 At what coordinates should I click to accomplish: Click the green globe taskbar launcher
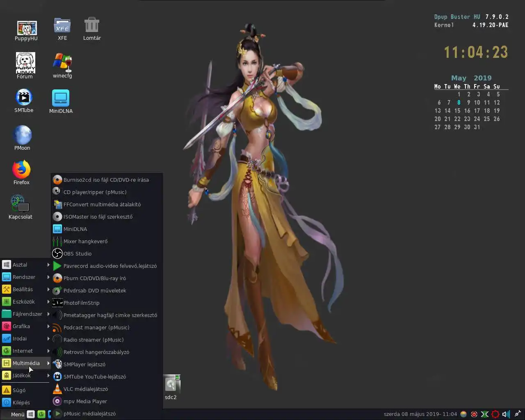(41, 414)
